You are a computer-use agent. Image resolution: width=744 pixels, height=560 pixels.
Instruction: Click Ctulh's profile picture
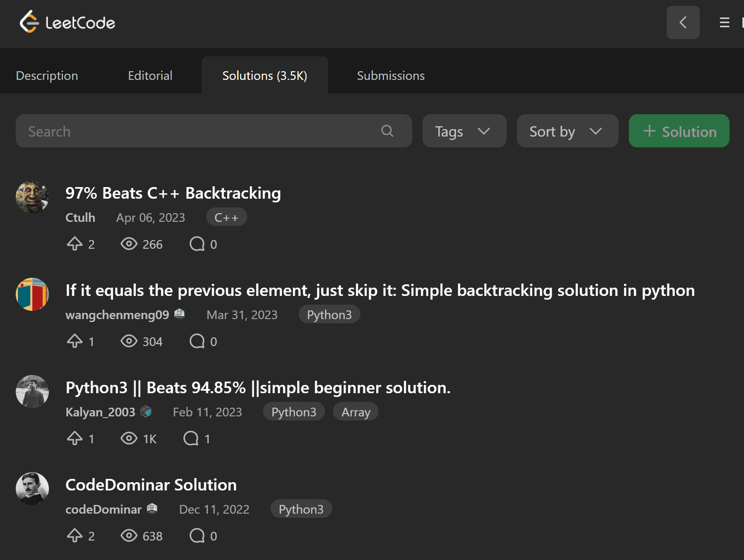tap(32, 197)
